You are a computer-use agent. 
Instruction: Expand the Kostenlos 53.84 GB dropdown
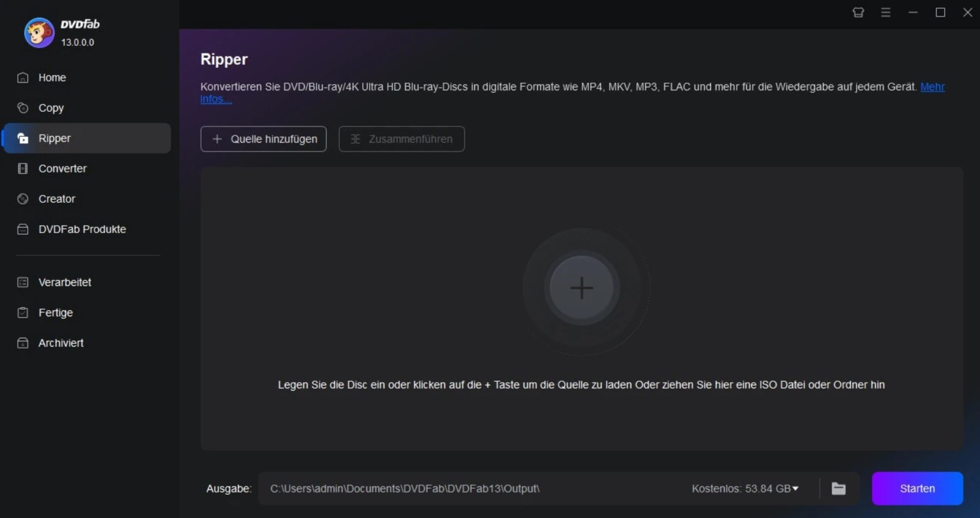tap(745, 488)
